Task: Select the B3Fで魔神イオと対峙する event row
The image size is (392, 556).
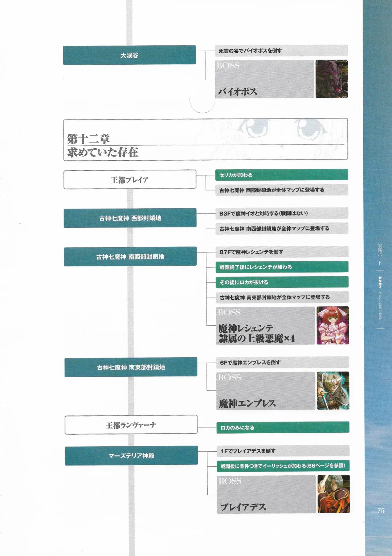Action: click(x=282, y=213)
